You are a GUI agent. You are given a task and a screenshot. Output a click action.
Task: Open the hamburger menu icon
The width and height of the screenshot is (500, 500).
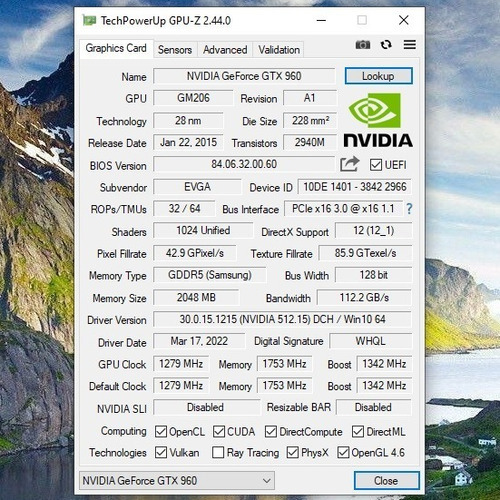point(410,45)
